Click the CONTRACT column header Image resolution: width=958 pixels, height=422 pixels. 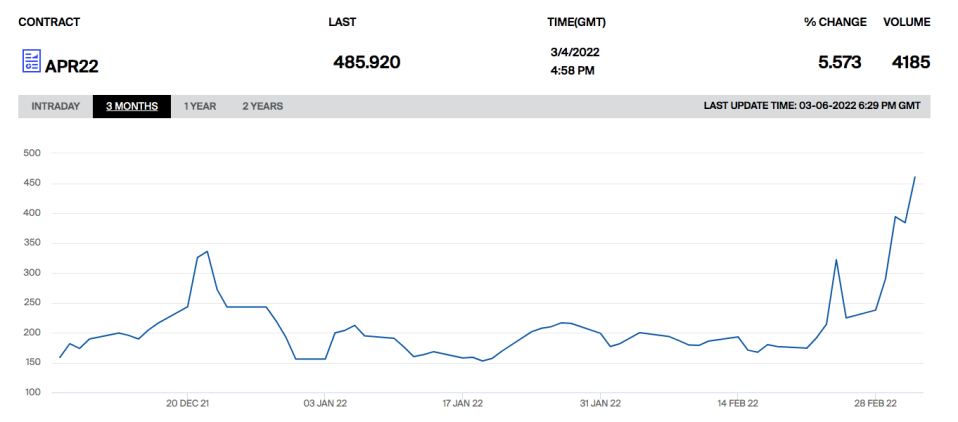(x=49, y=22)
